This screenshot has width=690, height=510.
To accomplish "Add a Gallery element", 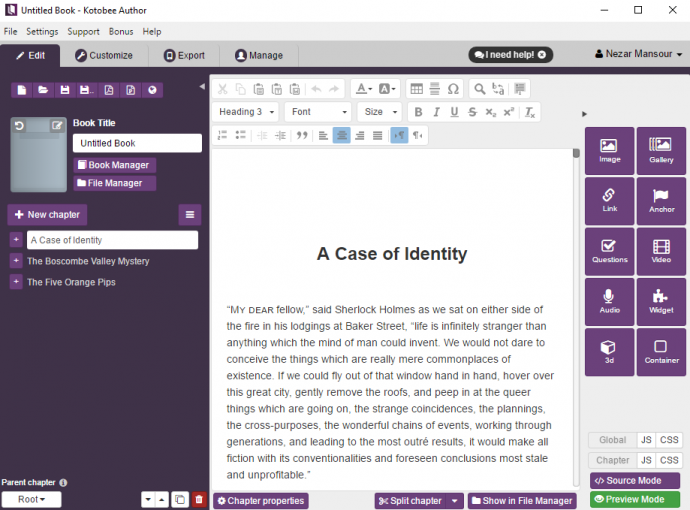I will [661, 150].
